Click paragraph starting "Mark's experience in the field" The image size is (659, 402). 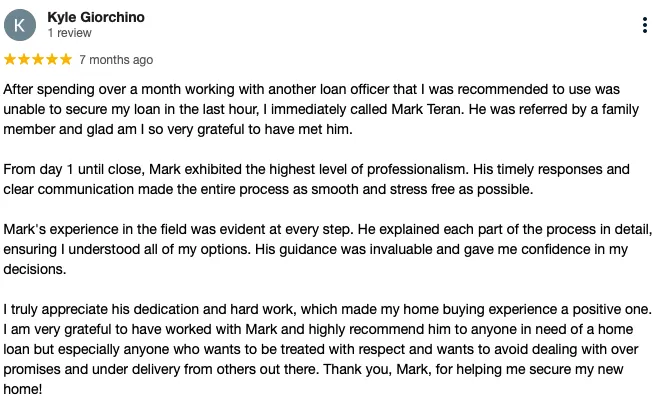pyautogui.click(x=328, y=249)
